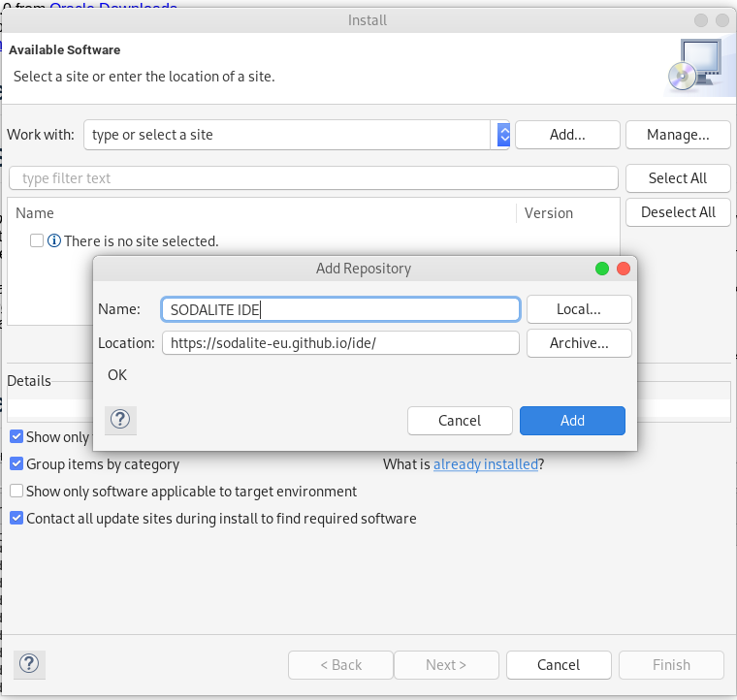Click the green button in Add Repository title bar

point(602,269)
